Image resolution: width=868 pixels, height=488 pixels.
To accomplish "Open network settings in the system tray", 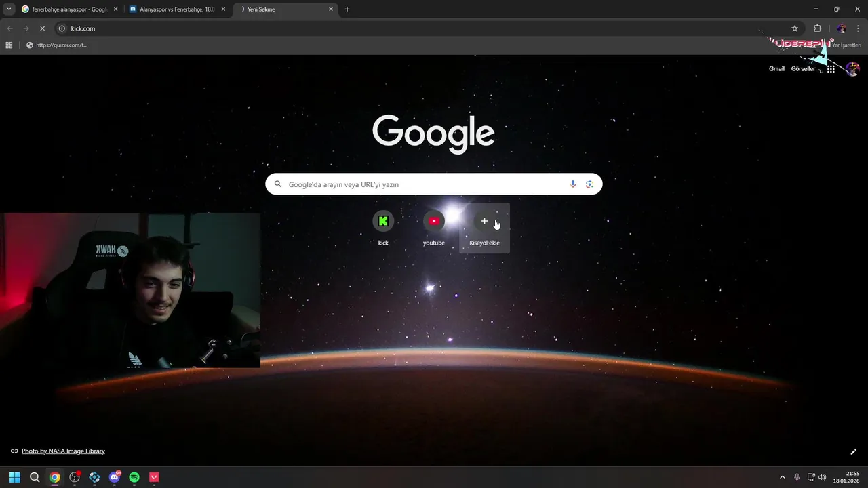I will click(x=811, y=477).
